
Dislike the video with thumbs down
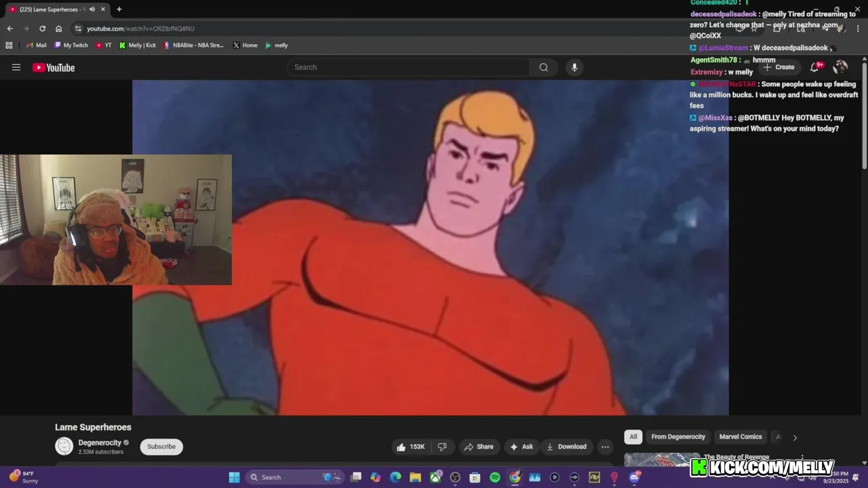[x=442, y=447]
